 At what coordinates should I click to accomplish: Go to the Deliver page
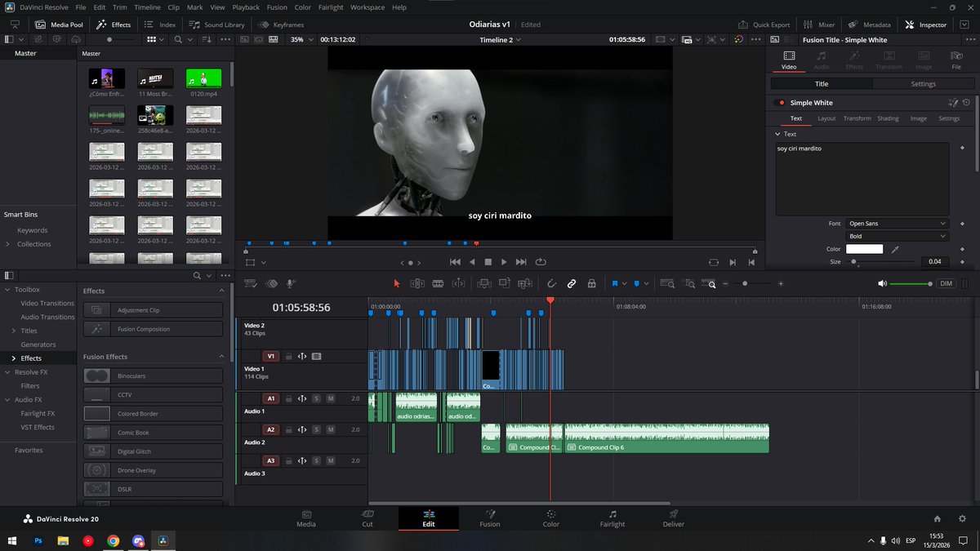pyautogui.click(x=673, y=518)
